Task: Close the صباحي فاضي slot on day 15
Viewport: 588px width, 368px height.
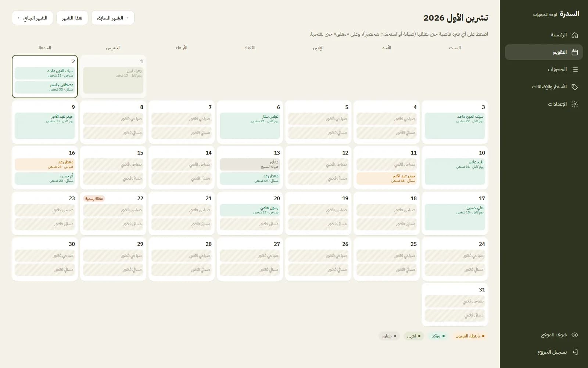Action: tap(113, 164)
